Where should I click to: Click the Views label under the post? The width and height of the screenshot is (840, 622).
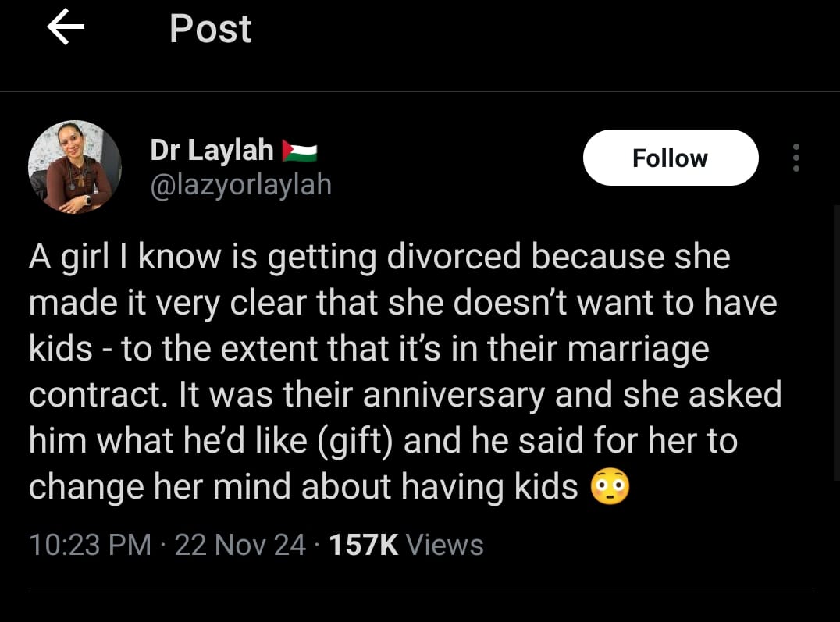[445, 544]
